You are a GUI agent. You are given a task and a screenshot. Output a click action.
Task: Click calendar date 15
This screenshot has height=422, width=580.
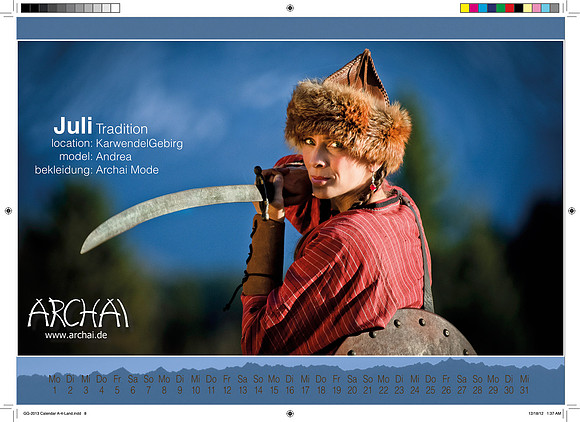click(x=274, y=390)
